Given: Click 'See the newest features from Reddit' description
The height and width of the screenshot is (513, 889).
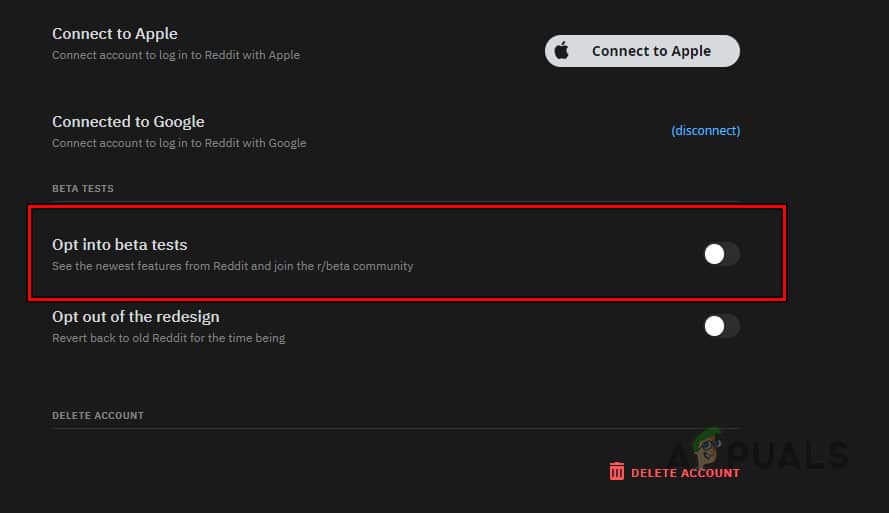Looking at the screenshot, I should (x=232, y=266).
